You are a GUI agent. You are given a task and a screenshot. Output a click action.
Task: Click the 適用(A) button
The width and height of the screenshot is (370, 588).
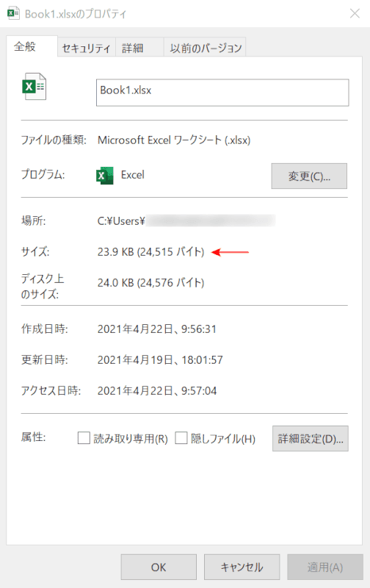tap(325, 567)
